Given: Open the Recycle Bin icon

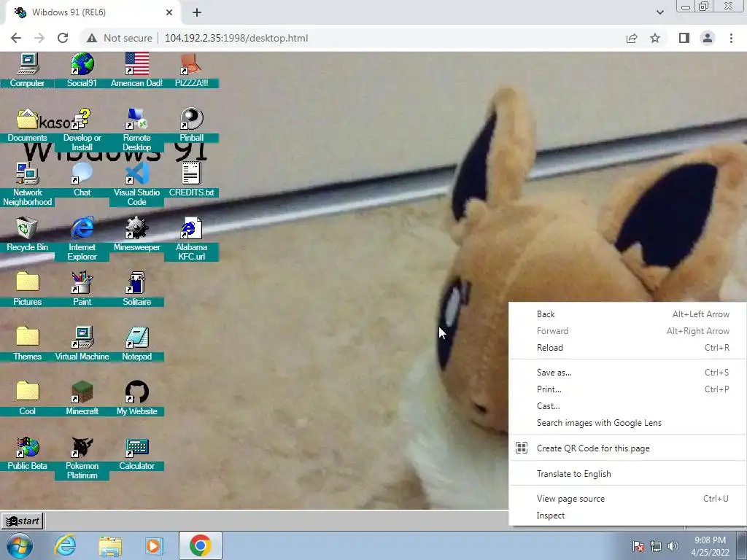Looking at the screenshot, I should point(27,228).
